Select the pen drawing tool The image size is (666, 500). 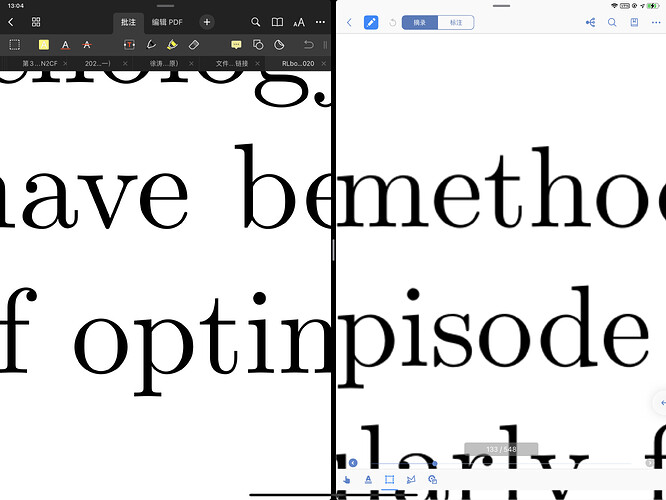[151, 45]
